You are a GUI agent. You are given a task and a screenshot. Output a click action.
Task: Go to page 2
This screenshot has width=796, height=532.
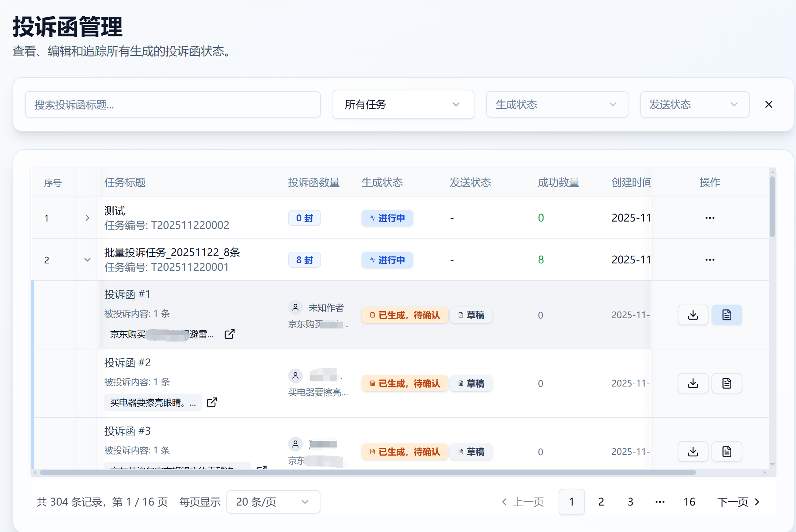(x=601, y=502)
